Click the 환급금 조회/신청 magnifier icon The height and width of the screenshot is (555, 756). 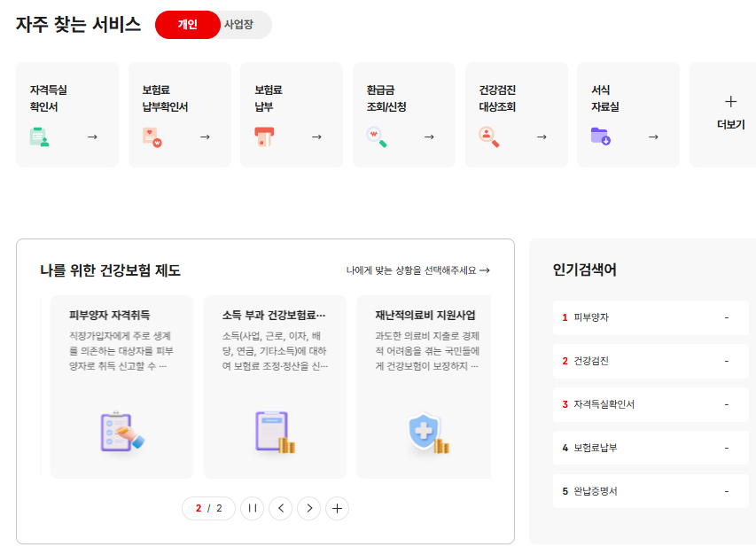(x=377, y=137)
